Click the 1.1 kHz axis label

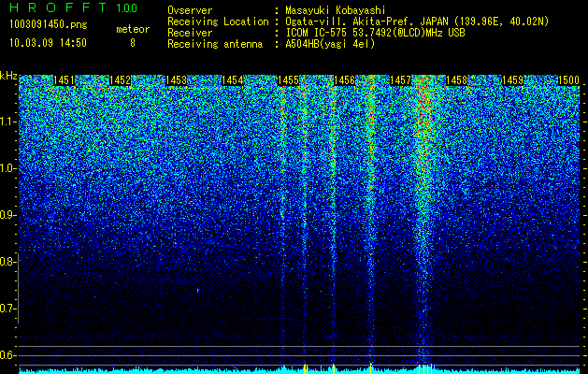pyautogui.click(x=7, y=122)
